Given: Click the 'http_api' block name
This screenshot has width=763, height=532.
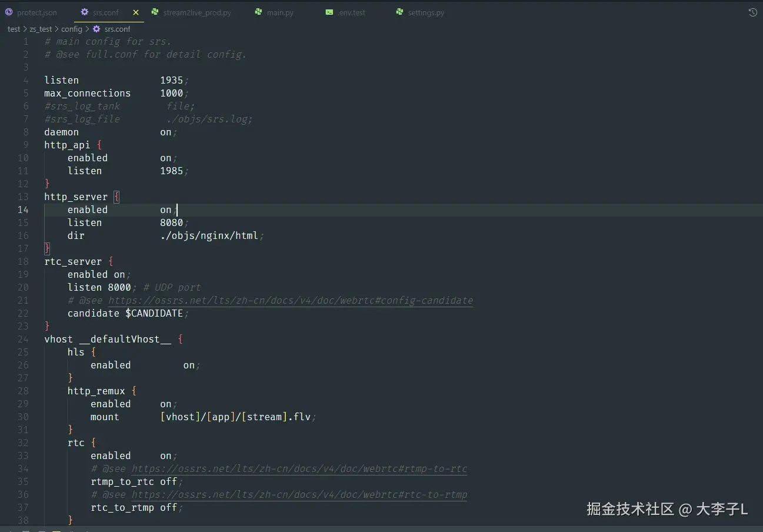Looking at the screenshot, I should point(67,145).
